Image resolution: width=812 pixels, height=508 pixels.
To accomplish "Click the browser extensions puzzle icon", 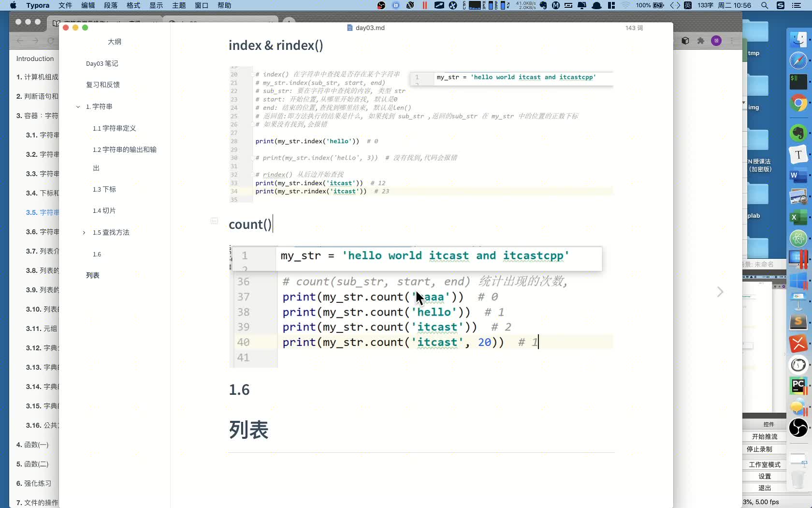I will pos(701,41).
